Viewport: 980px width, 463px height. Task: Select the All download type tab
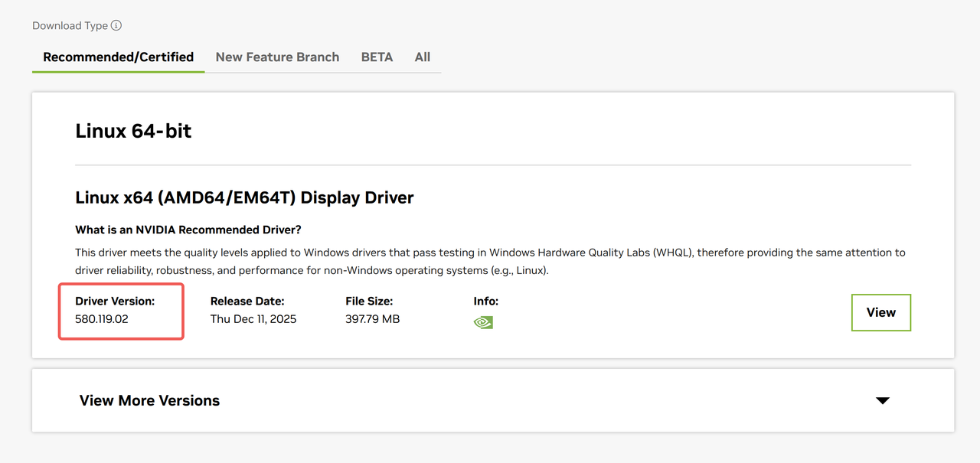423,57
